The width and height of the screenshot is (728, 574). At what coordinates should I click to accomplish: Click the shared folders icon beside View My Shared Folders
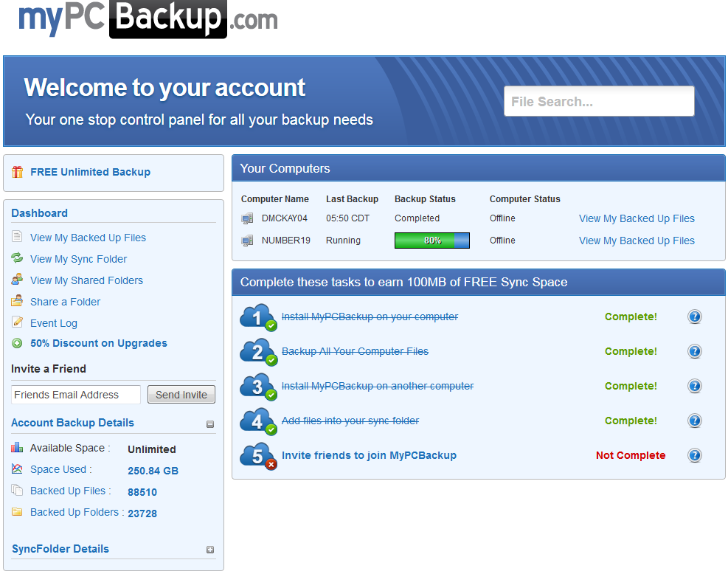[17, 280]
